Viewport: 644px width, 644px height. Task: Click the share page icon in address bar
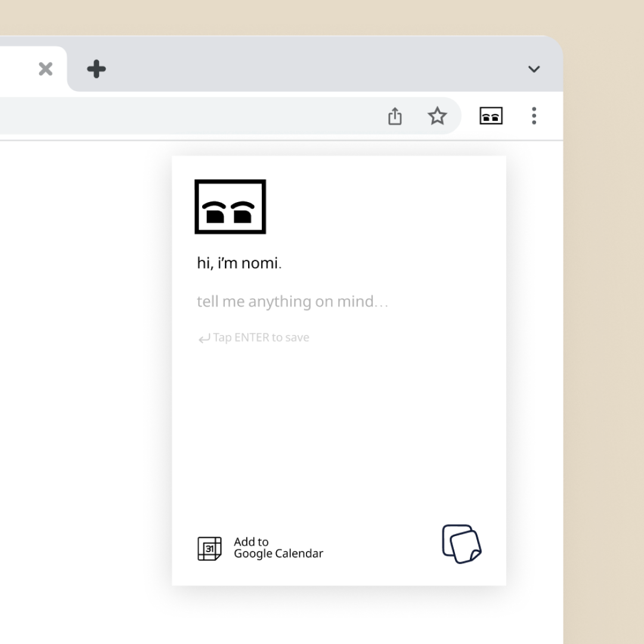[x=395, y=116]
